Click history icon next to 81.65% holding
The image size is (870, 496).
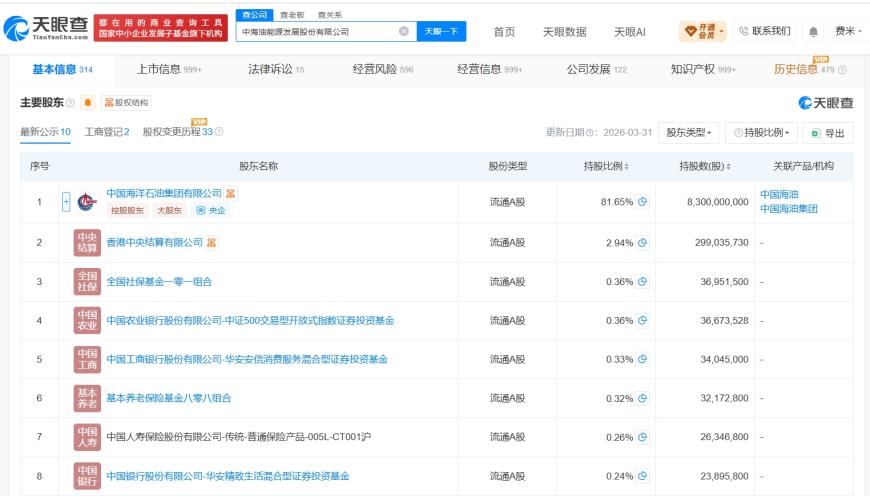pos(643,201)
